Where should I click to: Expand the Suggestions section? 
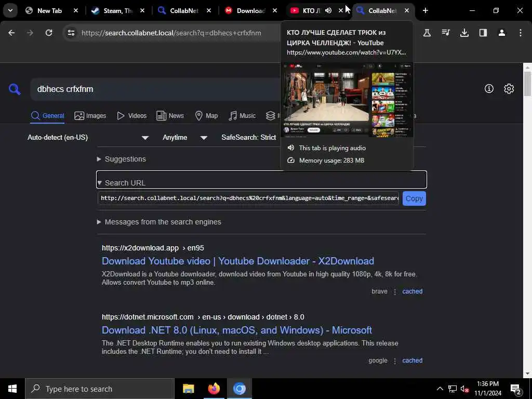point(122,159)
